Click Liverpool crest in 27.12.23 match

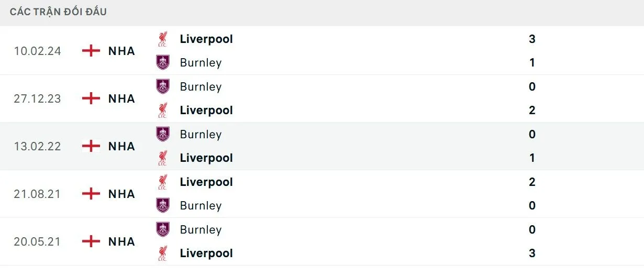[163, 111]
